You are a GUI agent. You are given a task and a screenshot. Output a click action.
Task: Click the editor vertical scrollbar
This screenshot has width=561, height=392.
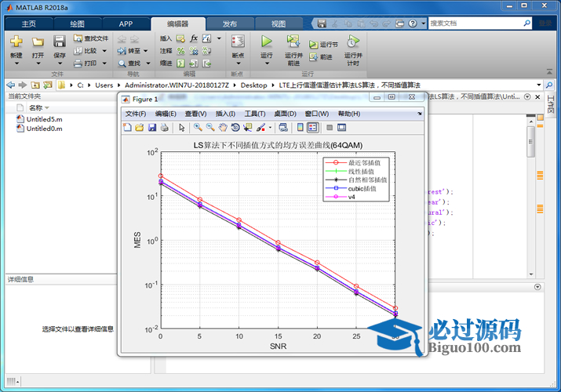click(531, 141)
